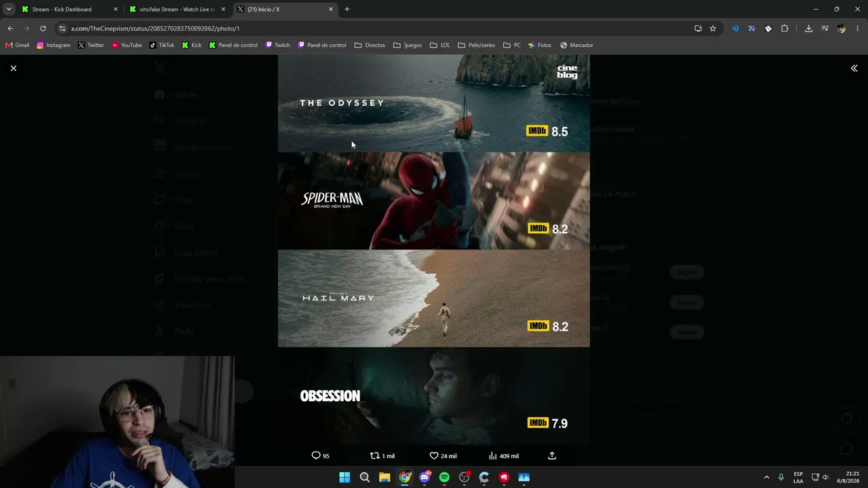Open the Chrome three-dot menu

point(858,28)
